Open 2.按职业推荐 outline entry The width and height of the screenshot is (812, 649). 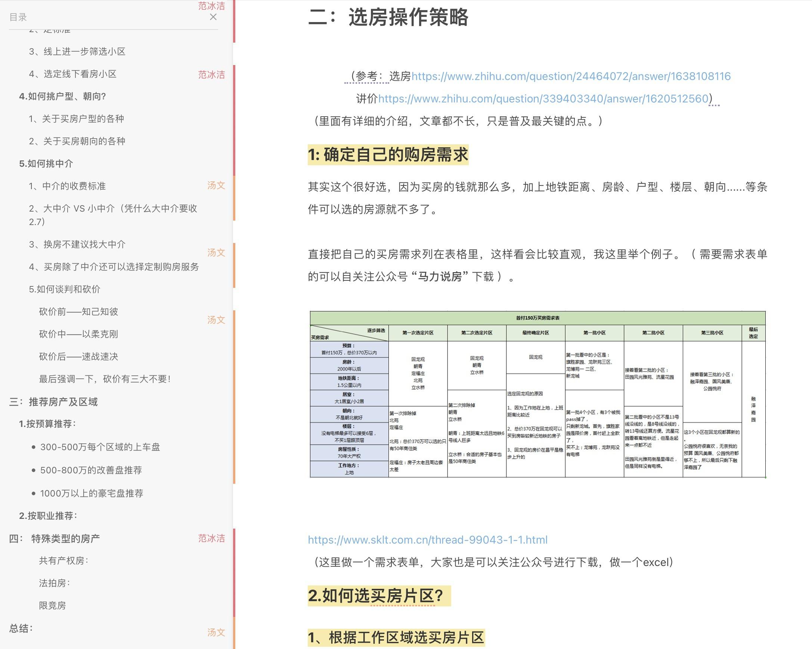pos(48,516)
